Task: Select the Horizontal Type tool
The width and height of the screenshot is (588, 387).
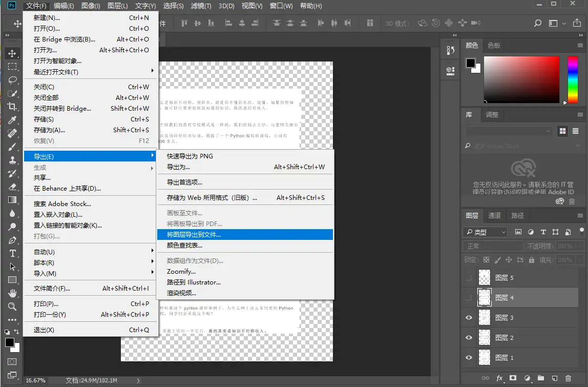Action: (x=12, y=253)
